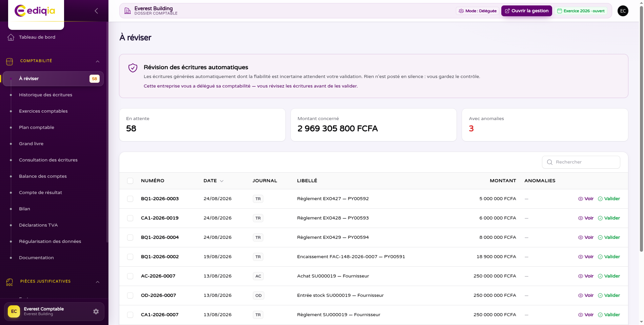Image resolution: width=644 pixels, height=325 pixels.
Task: Tick the checkbox for BQ1-2026-0004
Action: coord(130,237)
